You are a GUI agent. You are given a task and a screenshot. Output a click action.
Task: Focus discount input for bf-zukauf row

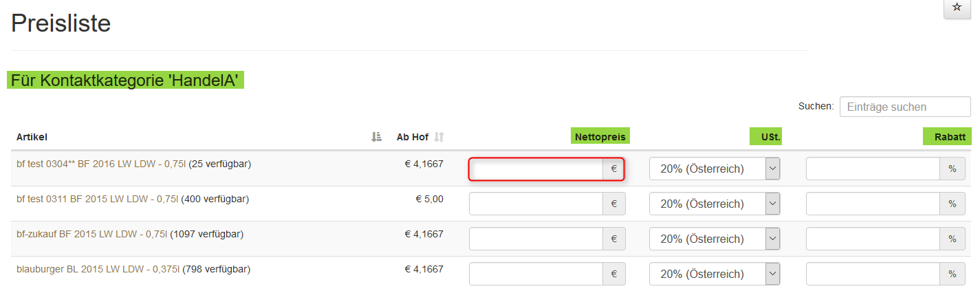(x=873, y=239)
